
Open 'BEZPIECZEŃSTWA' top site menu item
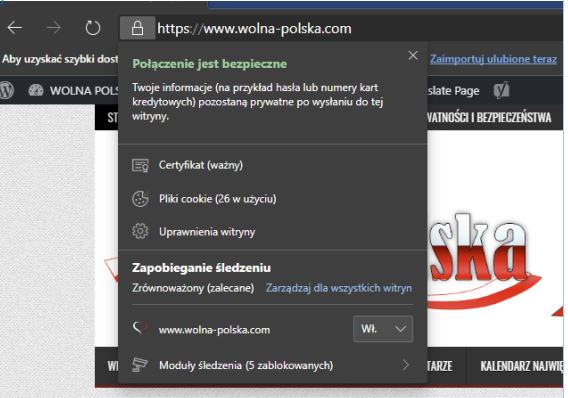[489, 117]
